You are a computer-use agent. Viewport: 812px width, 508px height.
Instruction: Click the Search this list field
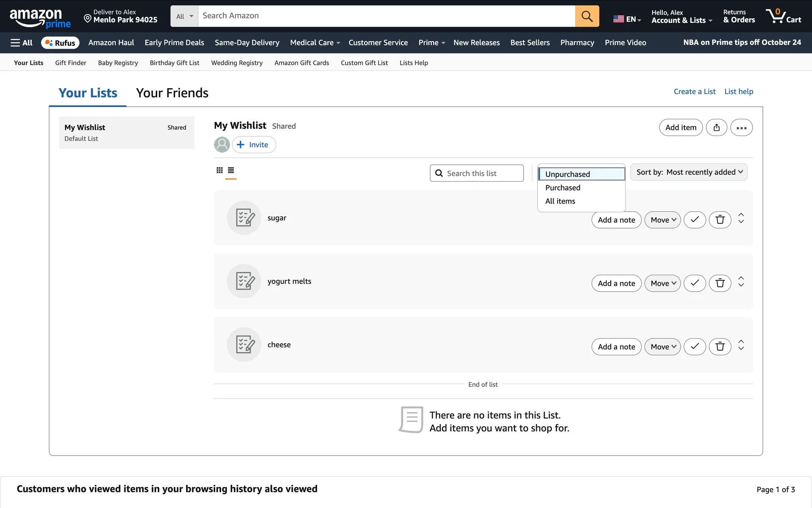coord(477,173)
